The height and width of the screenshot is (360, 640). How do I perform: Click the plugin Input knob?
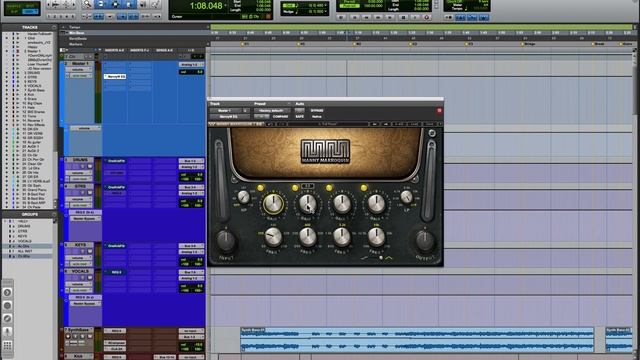pos(226,241)
